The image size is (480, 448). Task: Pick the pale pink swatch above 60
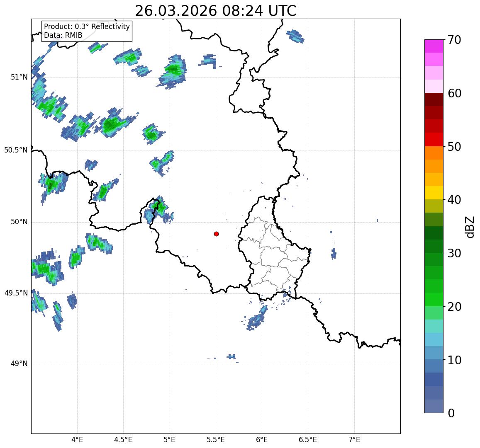[434, 86]
